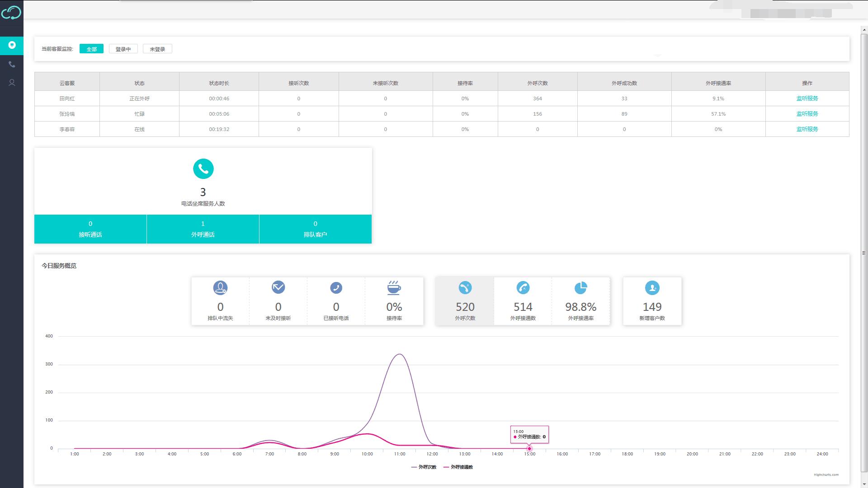Click 监听服务 link for 田向红
The image size is (868, 488).
(x=807, y=99)
